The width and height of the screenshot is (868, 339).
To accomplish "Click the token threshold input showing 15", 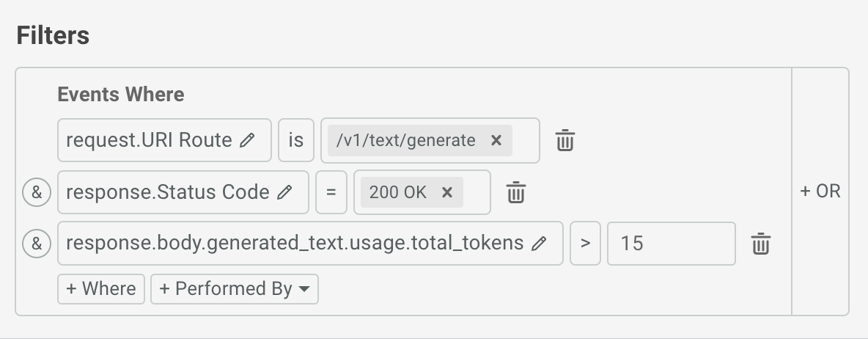I will [671, 244].
